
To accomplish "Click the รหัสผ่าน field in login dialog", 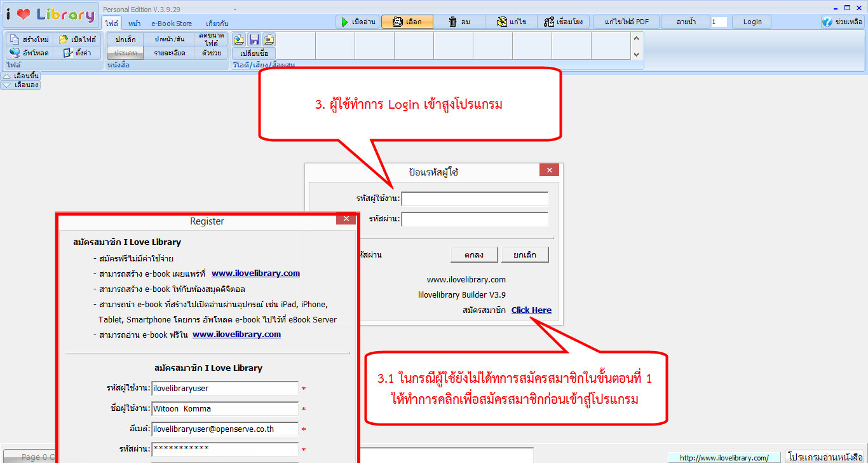I will [475, 219].
